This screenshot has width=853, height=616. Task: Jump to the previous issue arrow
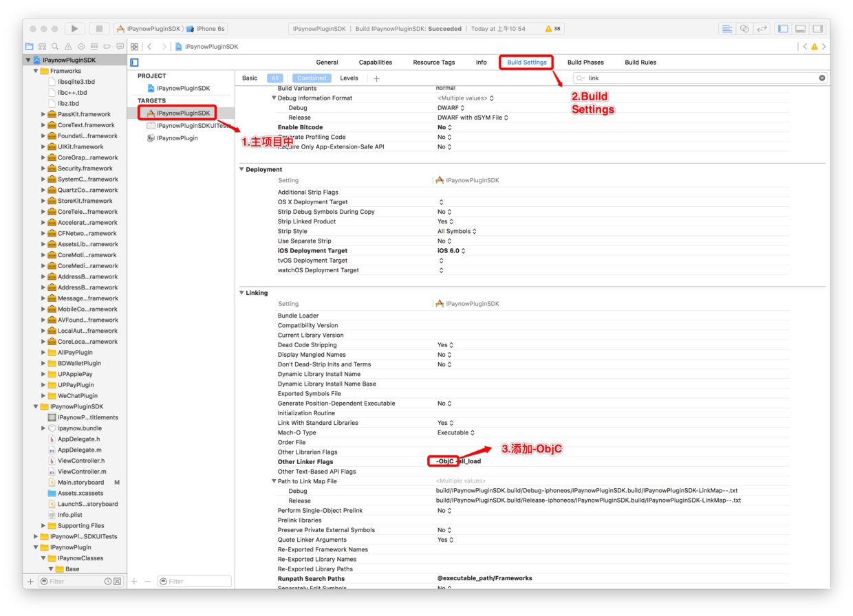[x=805, y=47]
